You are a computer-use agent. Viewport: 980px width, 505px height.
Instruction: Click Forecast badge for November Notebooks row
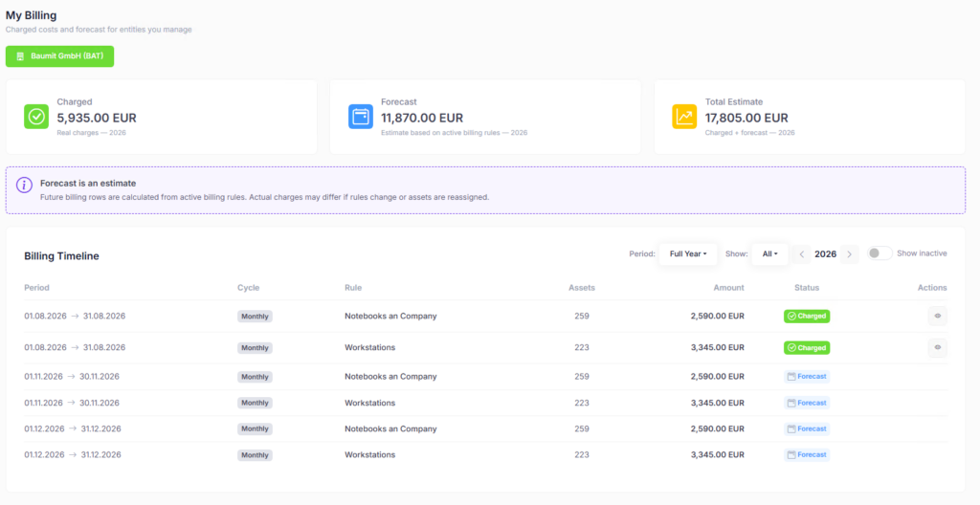[x=807, y=376]
